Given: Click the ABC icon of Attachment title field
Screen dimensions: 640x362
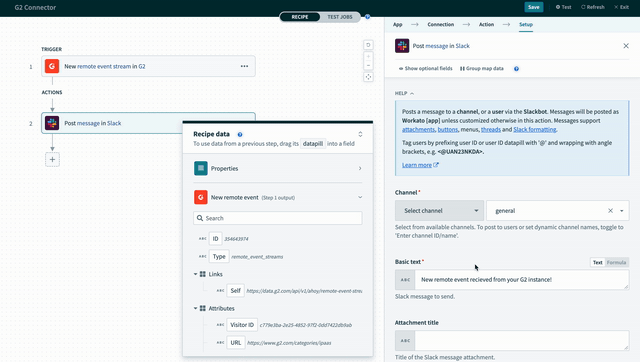Looking at the screenshot, I should 405,340.
